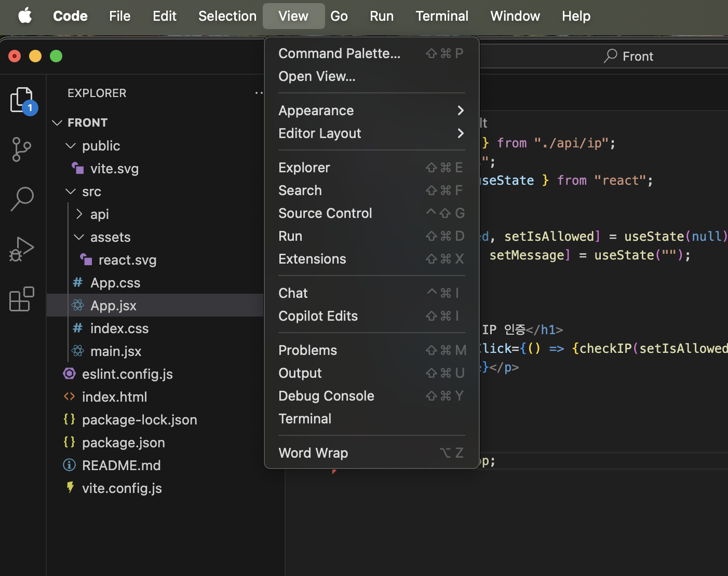Select the main.jsx file

pos(115,351)
